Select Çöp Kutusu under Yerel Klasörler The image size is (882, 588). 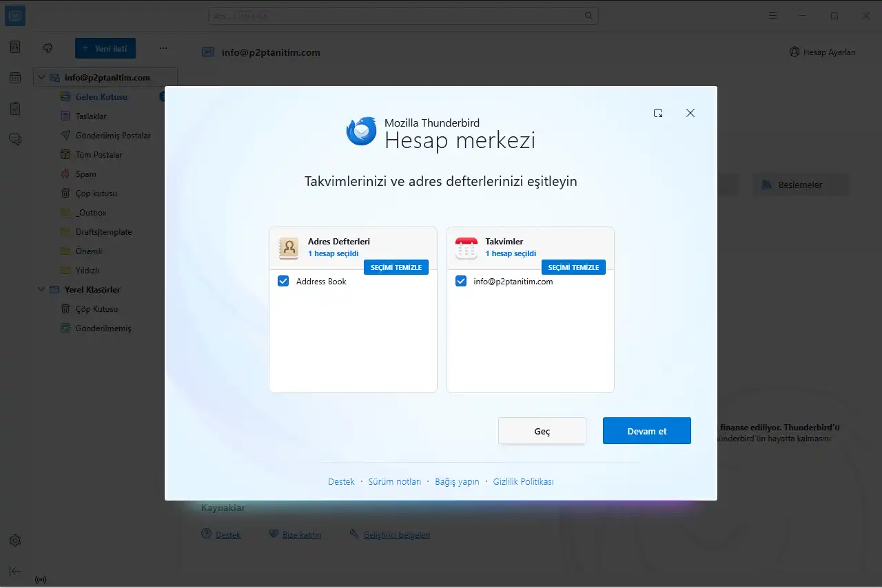coord(97,309)
